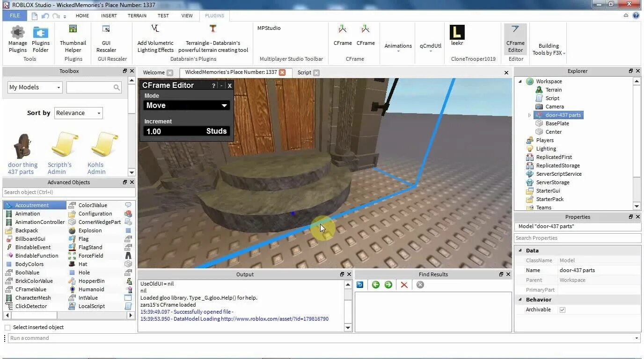Open Building Tools by F3X dropdown
The image size is (644, 359).
(x=549, y=49)
